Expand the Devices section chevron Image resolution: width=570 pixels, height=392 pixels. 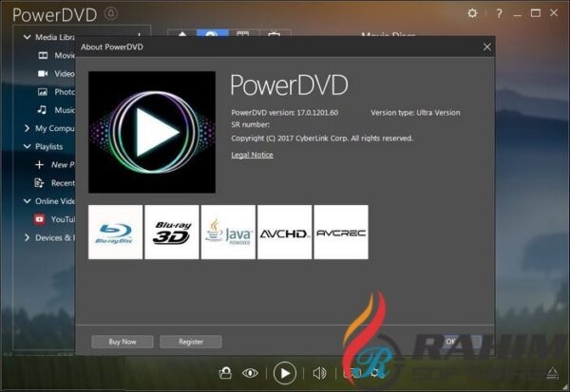(27, 237)
